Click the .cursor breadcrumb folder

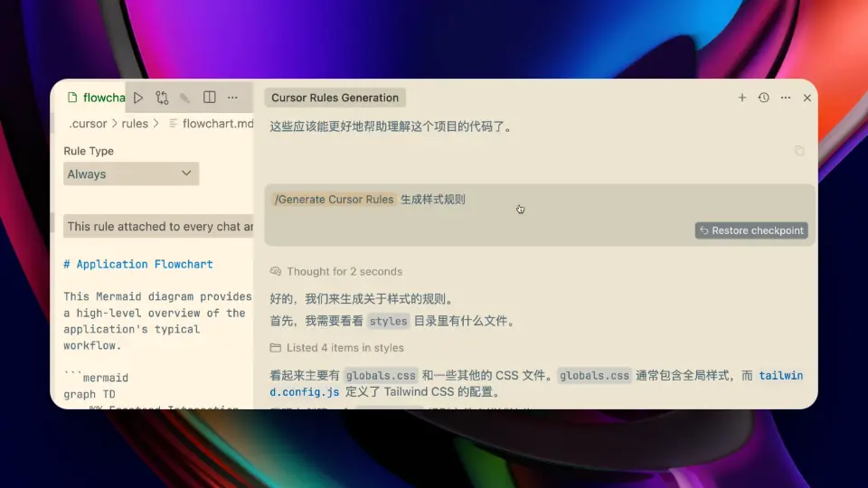tap(88, 124)
